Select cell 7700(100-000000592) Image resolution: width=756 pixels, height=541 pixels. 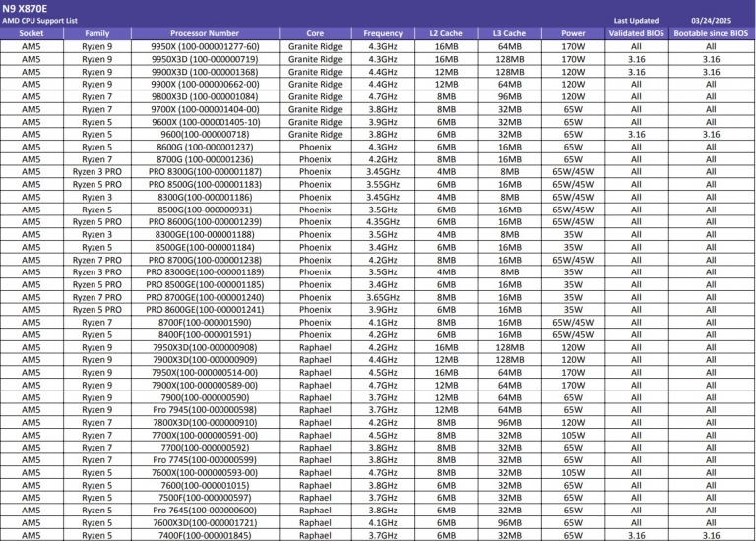(205, 448)
